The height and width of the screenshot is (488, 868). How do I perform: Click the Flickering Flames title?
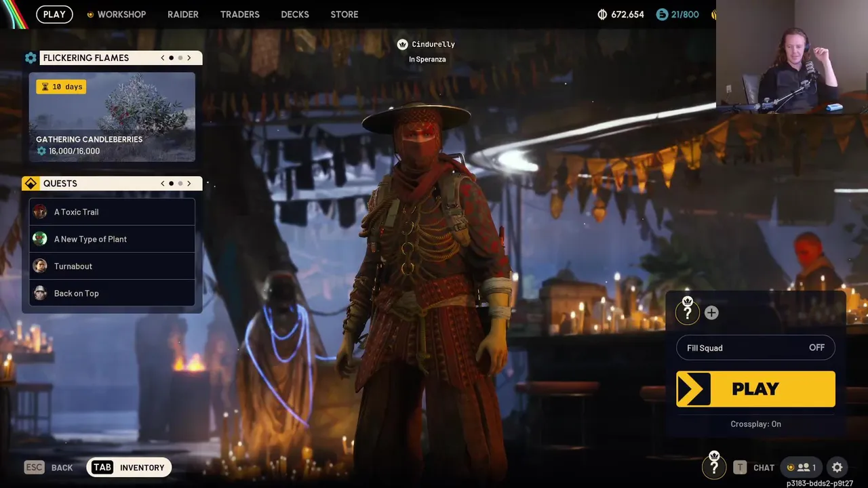(x=86, y=58)
